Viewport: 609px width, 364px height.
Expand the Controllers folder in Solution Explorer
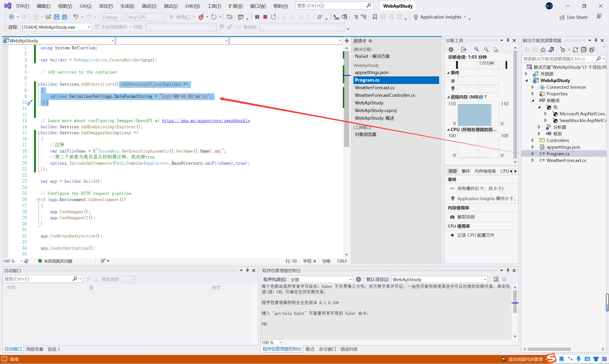pos(533,140)
